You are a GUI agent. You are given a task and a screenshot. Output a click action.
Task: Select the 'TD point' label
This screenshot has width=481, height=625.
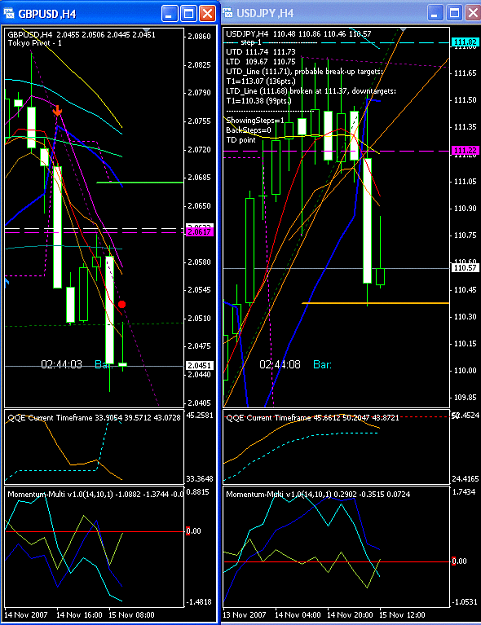(x=241, y=140)
